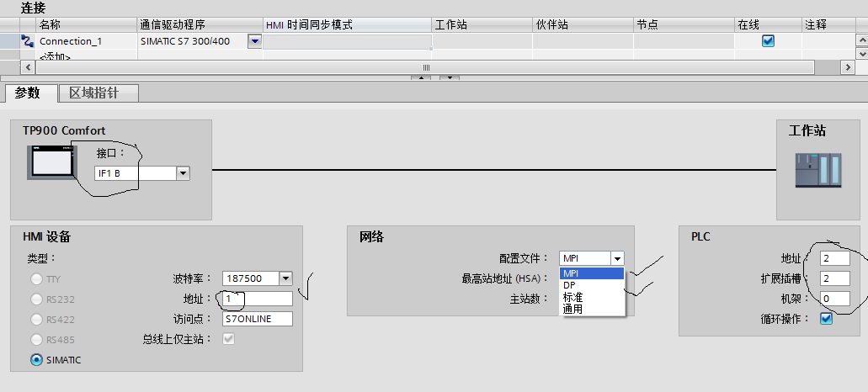Click the 在线 column header

click(768, 25)
